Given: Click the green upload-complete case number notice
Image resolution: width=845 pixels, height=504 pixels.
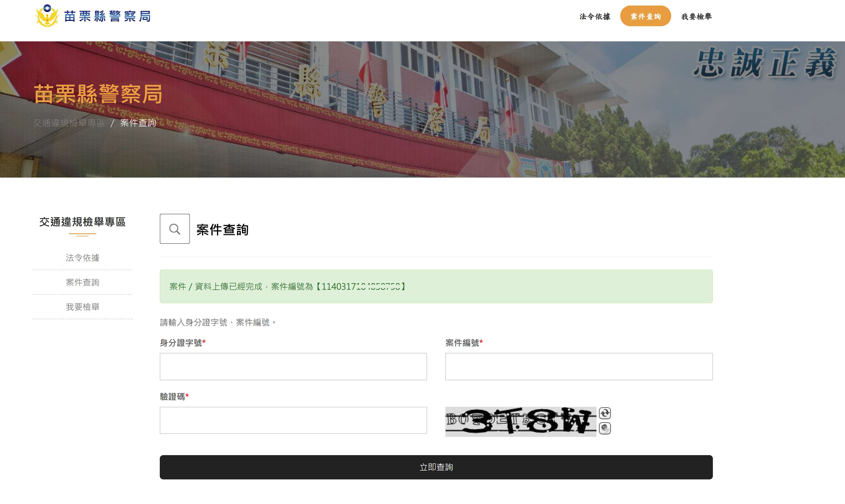Looking at the screenshot, I should 436,286.
